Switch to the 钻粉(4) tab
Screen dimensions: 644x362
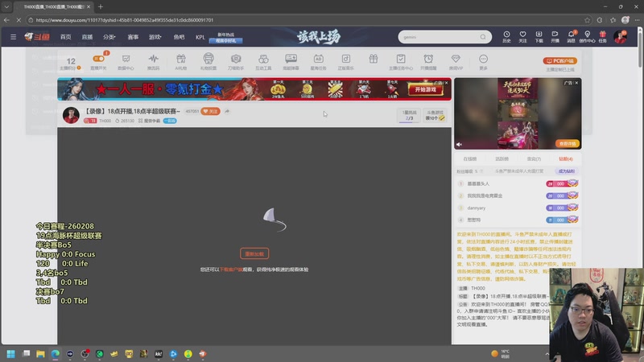566,158
